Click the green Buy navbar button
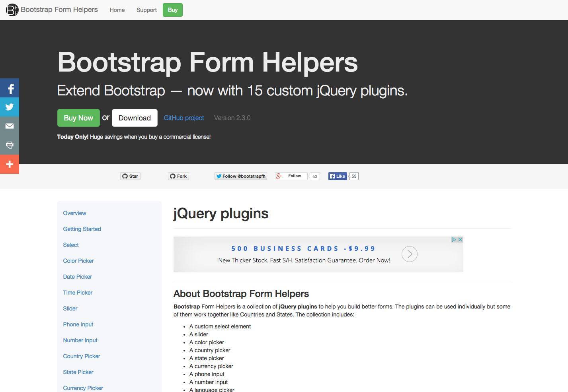568x392 pixels. tap(173, 10)
